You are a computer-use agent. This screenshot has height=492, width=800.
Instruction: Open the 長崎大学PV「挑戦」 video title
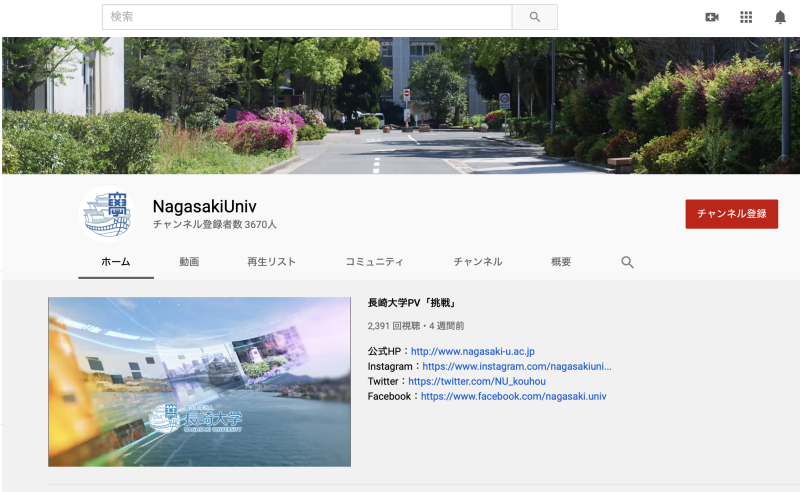(412, 303)
